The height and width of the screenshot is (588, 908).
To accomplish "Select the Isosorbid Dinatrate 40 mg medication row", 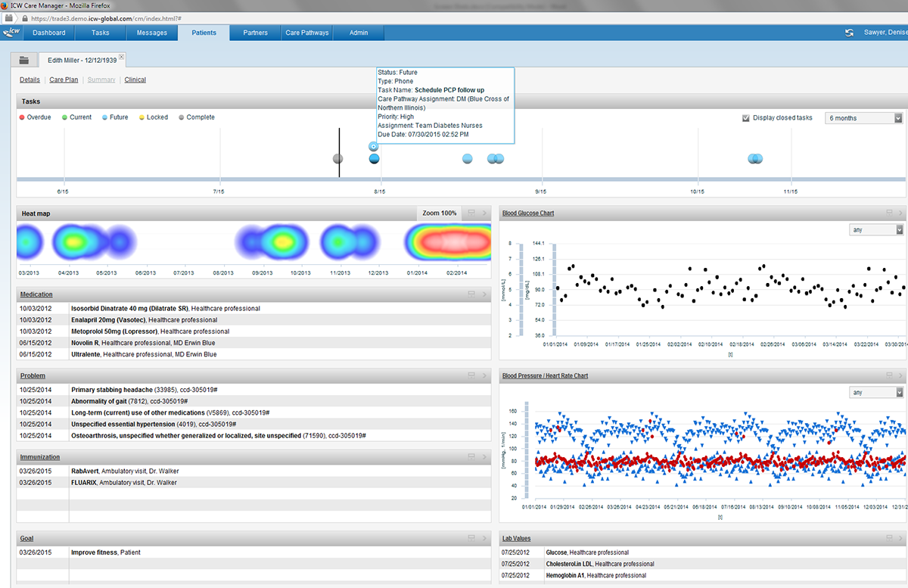I will pyautogui.click(x=254, y=308).
